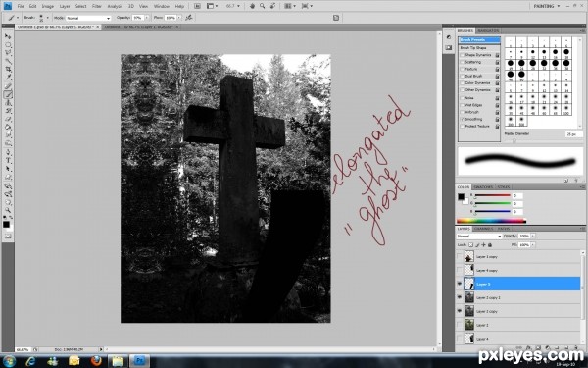
Task: Toggle Quick Mask mode at toolbox bottom
Action: (8, 237)
